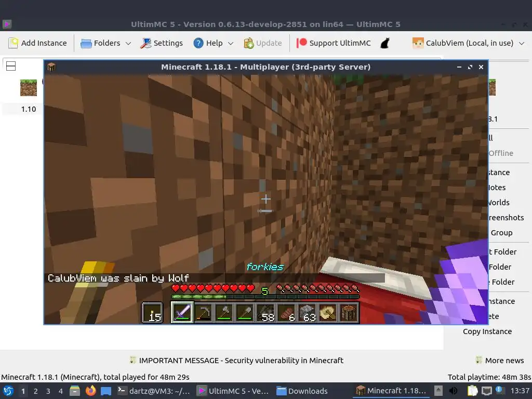The height and width of the screenshot is (399, 532).
Task: Click the Help question mark icon
Action: coord(198,43)
